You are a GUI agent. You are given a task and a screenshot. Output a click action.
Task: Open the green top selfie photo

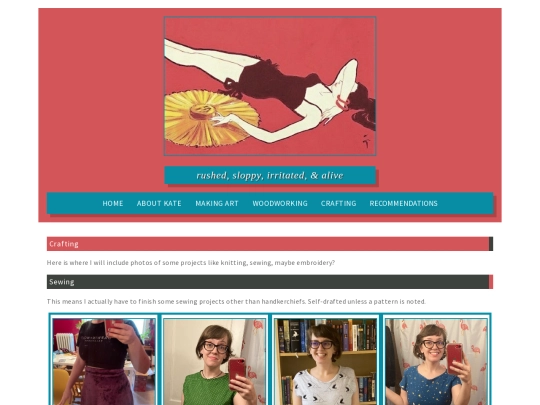[215, 362]
